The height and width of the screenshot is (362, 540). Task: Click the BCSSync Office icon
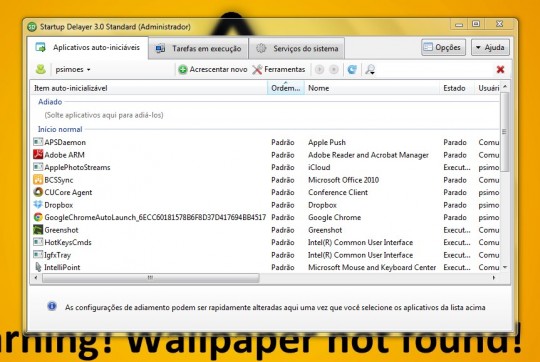coord(38,179)
